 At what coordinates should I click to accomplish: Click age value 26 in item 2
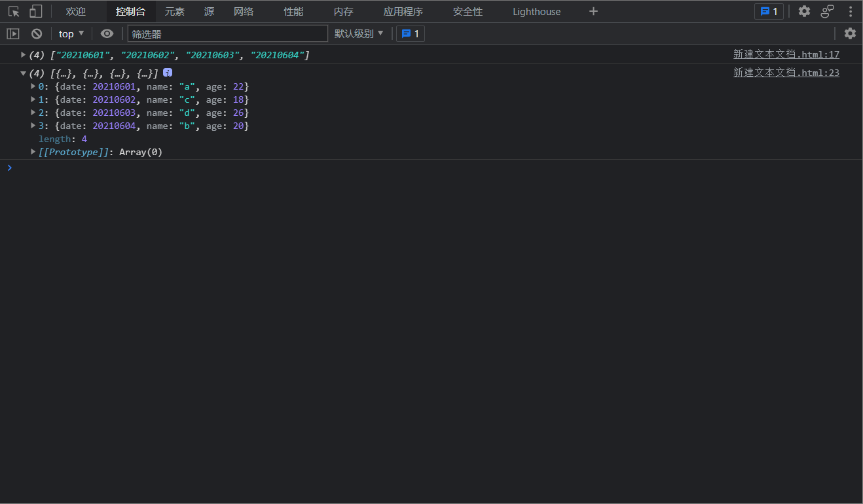[238, 113]
